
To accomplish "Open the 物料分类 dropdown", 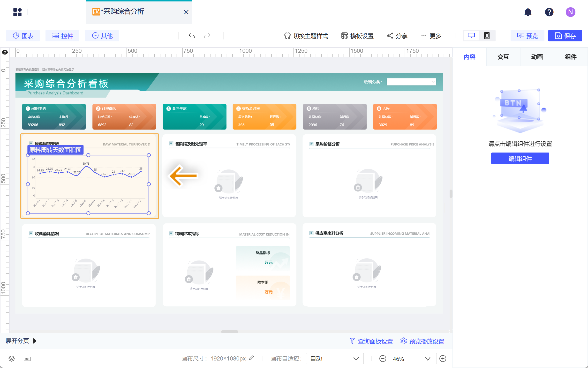I will click(411, 82).
